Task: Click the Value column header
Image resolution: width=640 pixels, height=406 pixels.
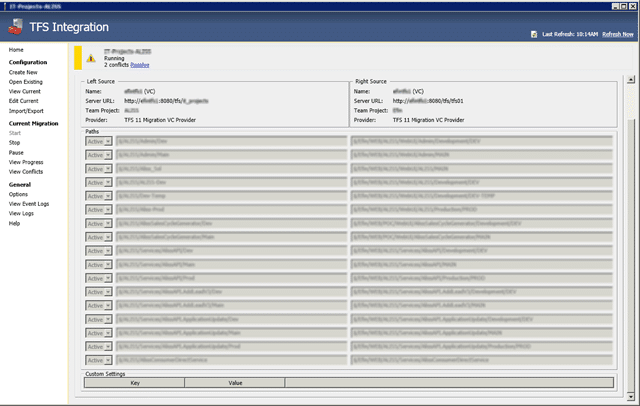Action: (235, 383)
